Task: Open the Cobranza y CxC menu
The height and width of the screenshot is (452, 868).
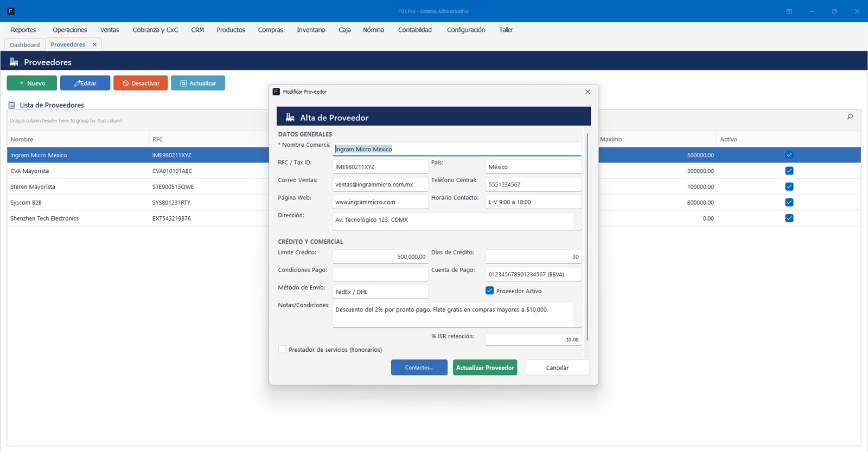Action: pyautogui.click(x=155, y=30)
